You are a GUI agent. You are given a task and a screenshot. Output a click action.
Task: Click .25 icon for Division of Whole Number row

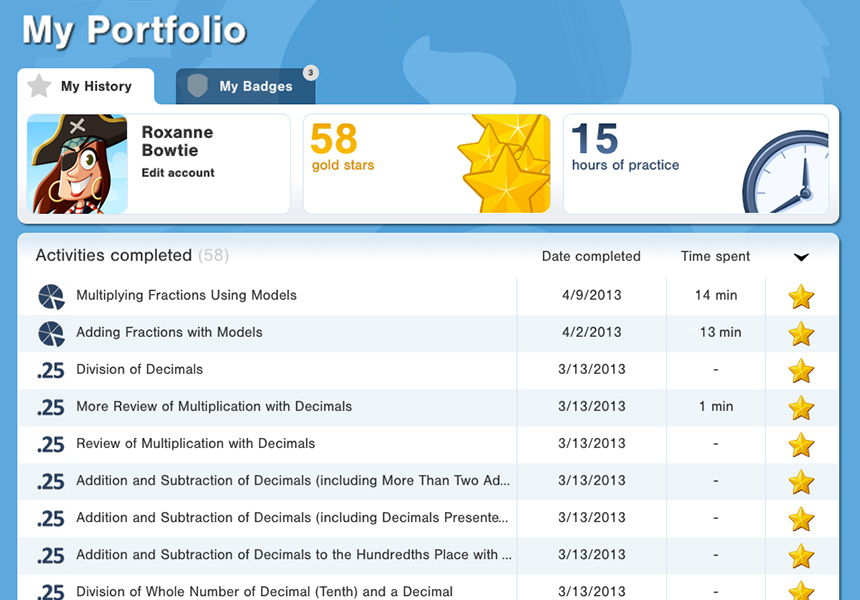(x=50, y=592)
